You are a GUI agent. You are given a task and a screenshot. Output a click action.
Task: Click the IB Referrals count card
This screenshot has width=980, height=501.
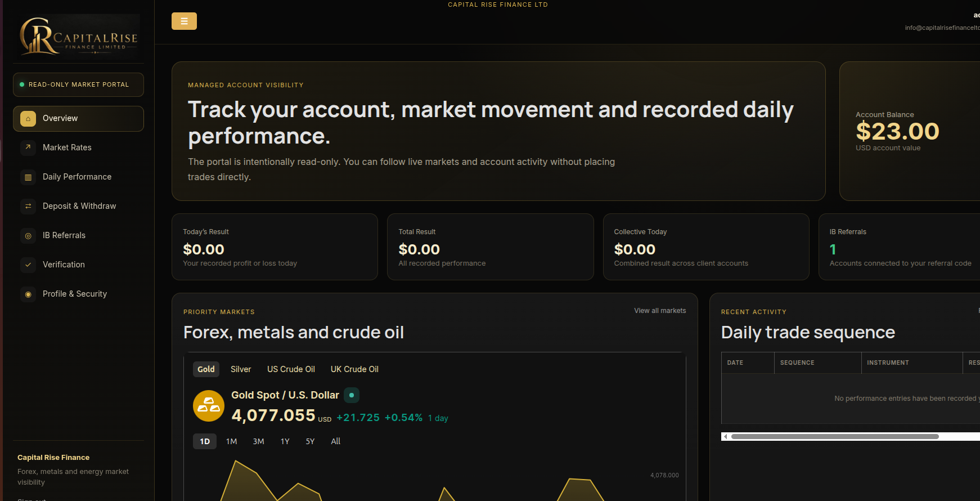tap(899, 247)
